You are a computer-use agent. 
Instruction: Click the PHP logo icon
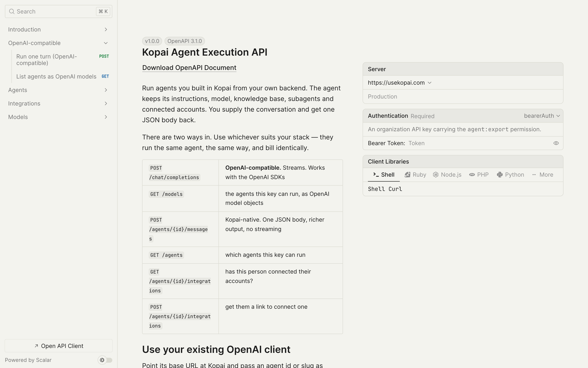[x=472, y=175]
